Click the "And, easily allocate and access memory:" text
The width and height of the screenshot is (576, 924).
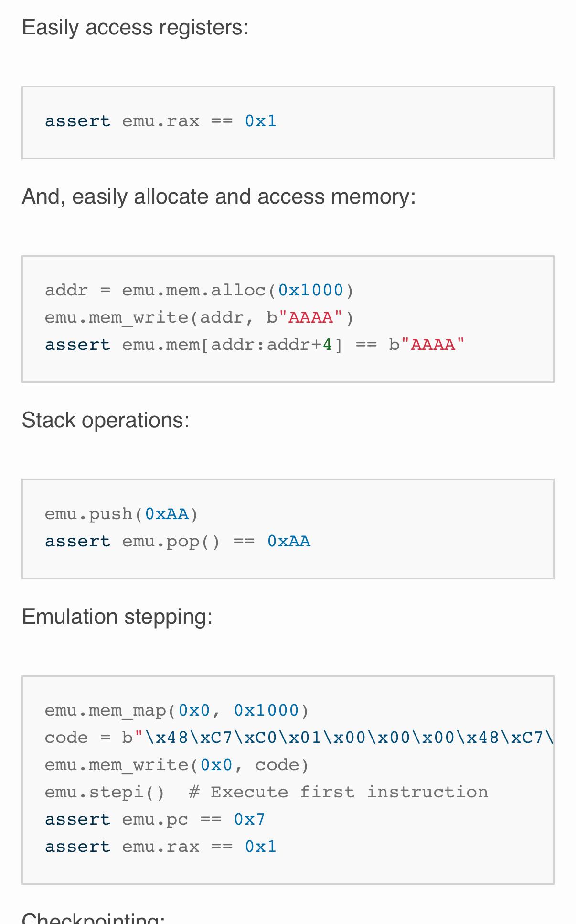click(x=219, y=197)
